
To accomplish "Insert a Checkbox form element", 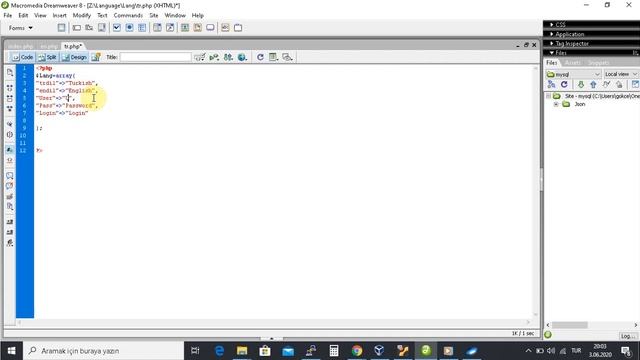I will point(117,28).
